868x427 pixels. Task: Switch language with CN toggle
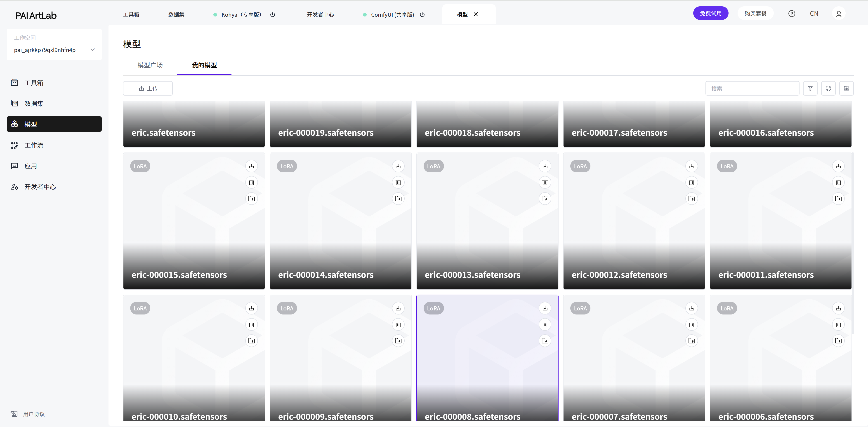tap(814, 14)
